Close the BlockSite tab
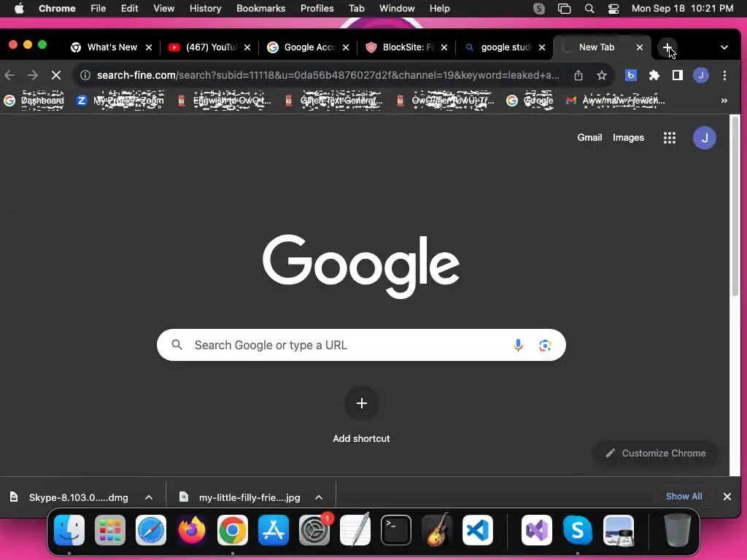The height and width of the screenshot is (560, 747). click(444, 47)
